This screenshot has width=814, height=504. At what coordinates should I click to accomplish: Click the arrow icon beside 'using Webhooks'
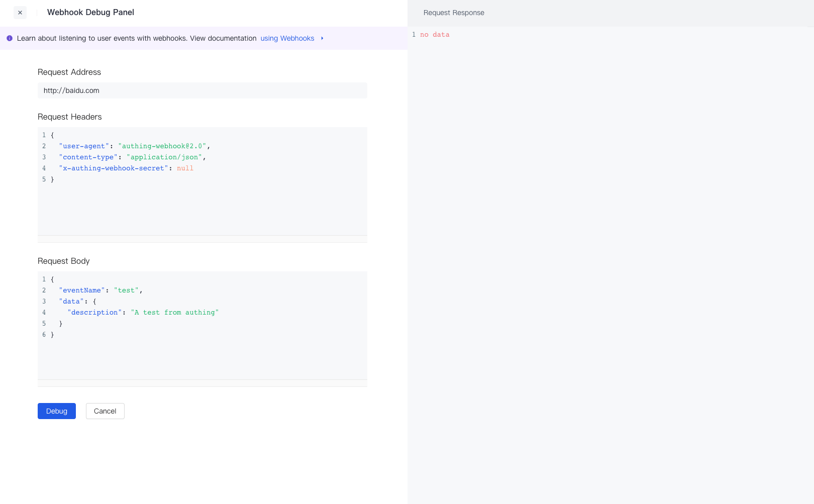pos(322,38)
